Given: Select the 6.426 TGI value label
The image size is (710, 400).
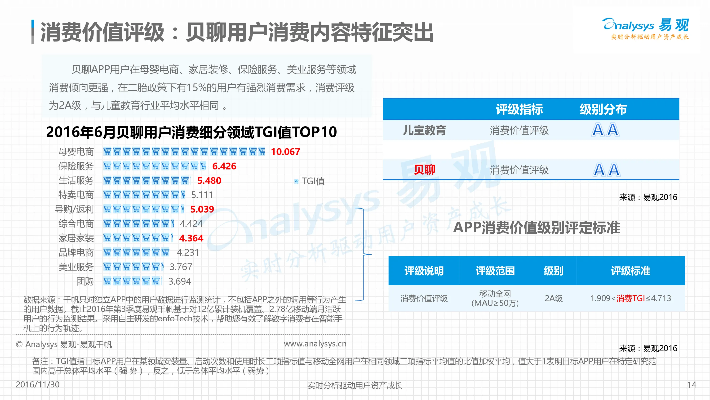Looking at the screenshot, I should point(228,166).
